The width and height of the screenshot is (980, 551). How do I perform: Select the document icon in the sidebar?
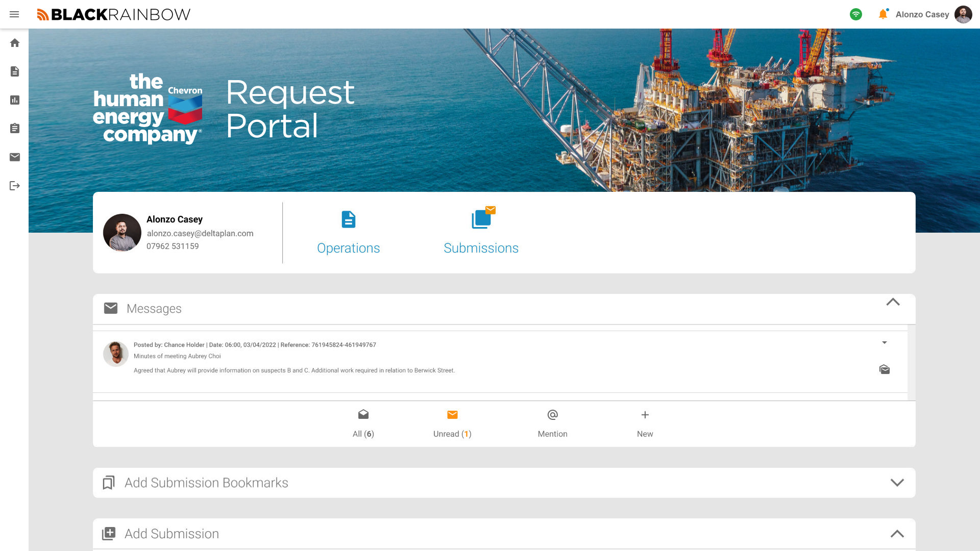coord(15,71)
